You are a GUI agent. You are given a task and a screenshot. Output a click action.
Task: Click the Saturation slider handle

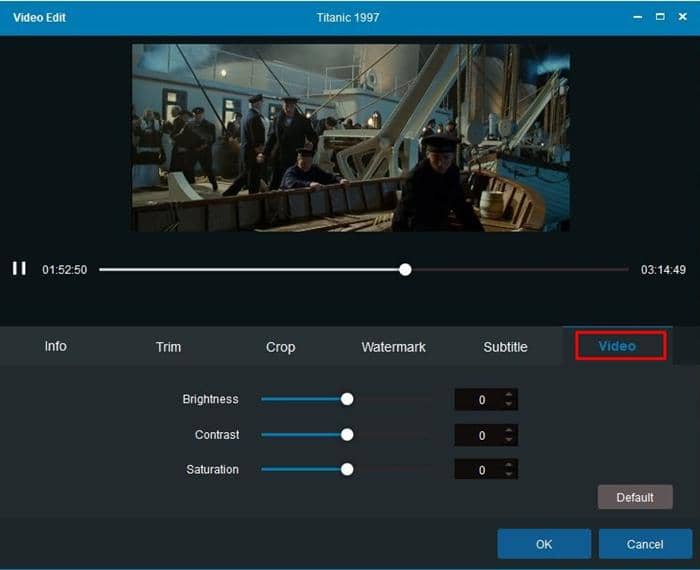click(347, 469)
